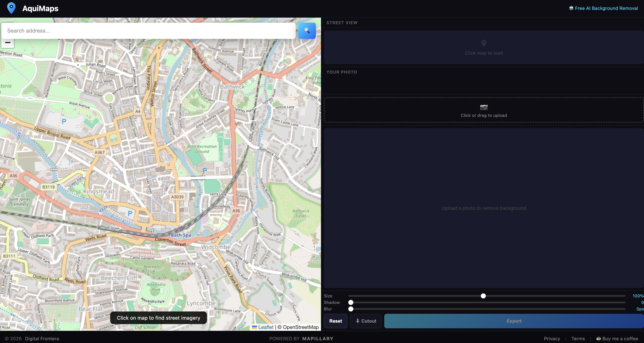Image resolution: width=644 pixels, height=343 pixels.
Task: Focus the Search address field
Action: pos(148,31)
